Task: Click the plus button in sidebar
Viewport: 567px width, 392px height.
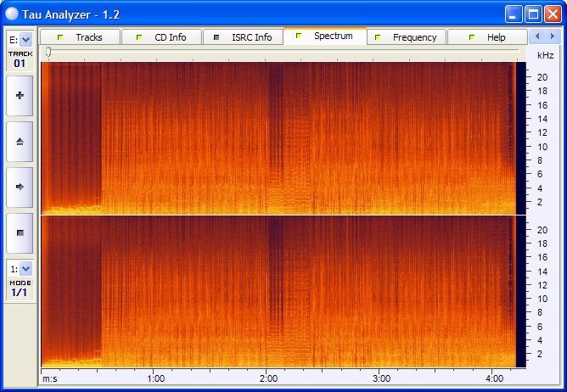Action: point(20,96)
